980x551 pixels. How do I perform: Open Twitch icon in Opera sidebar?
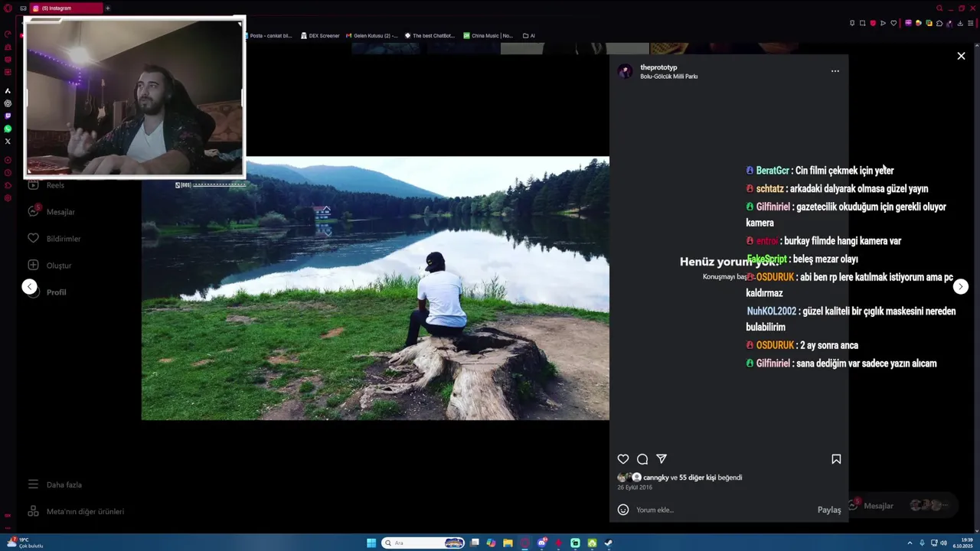pos(8,116)
